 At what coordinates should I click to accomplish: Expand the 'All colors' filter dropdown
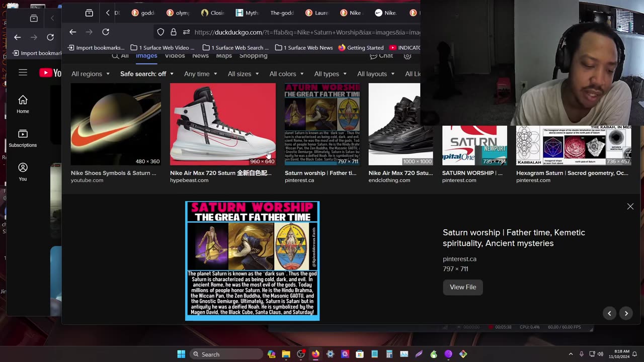coord(287,74)
